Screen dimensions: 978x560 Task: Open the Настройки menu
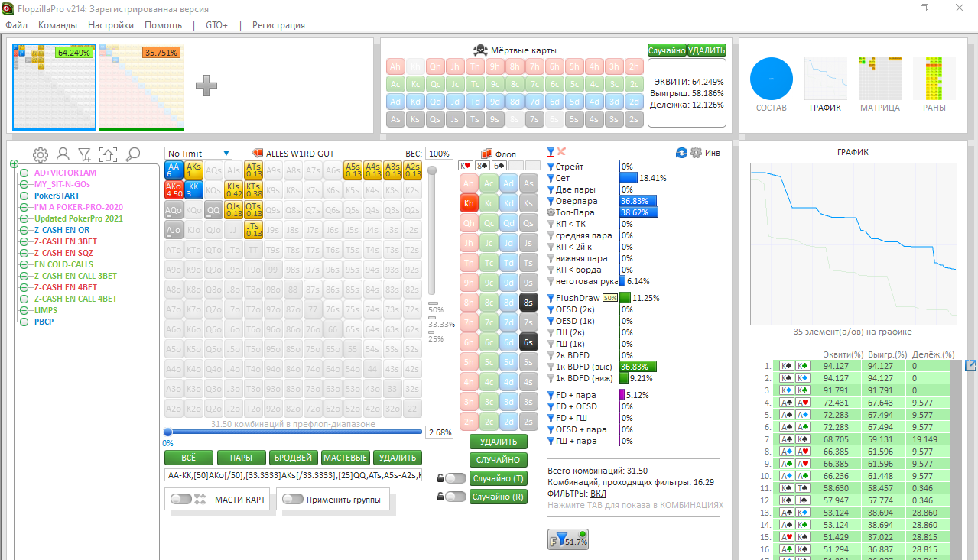point(111,25)
